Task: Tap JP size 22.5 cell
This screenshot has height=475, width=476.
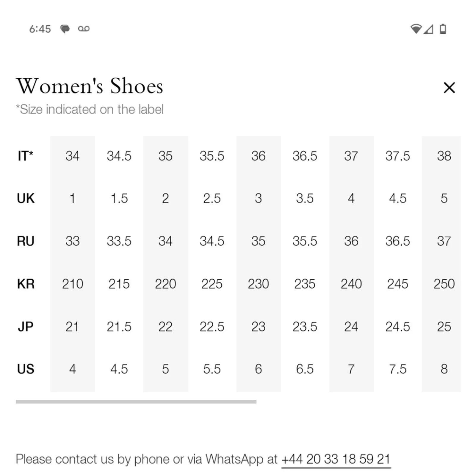Action: (212, 326)
